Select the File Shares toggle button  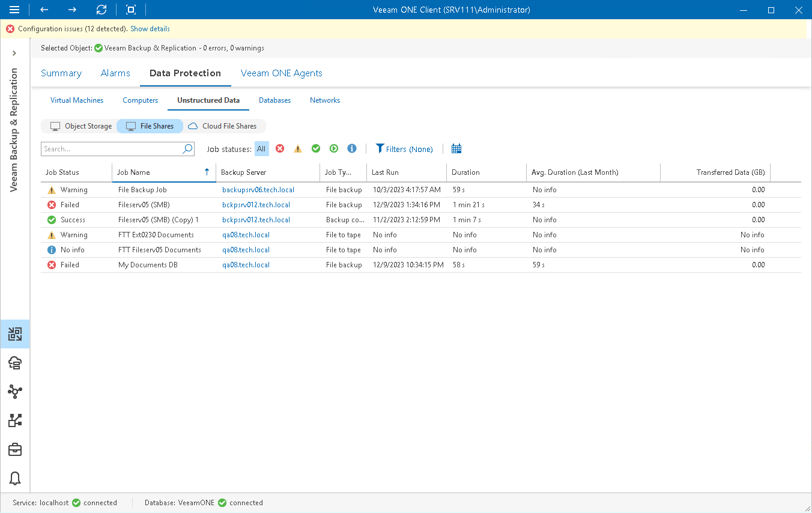pyautogui.click(x=150, y=126)
